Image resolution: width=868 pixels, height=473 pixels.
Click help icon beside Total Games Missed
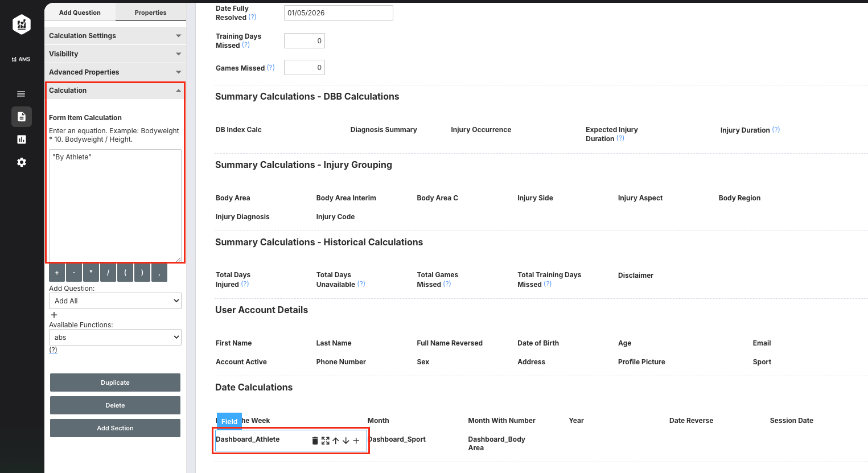[447, 284]
